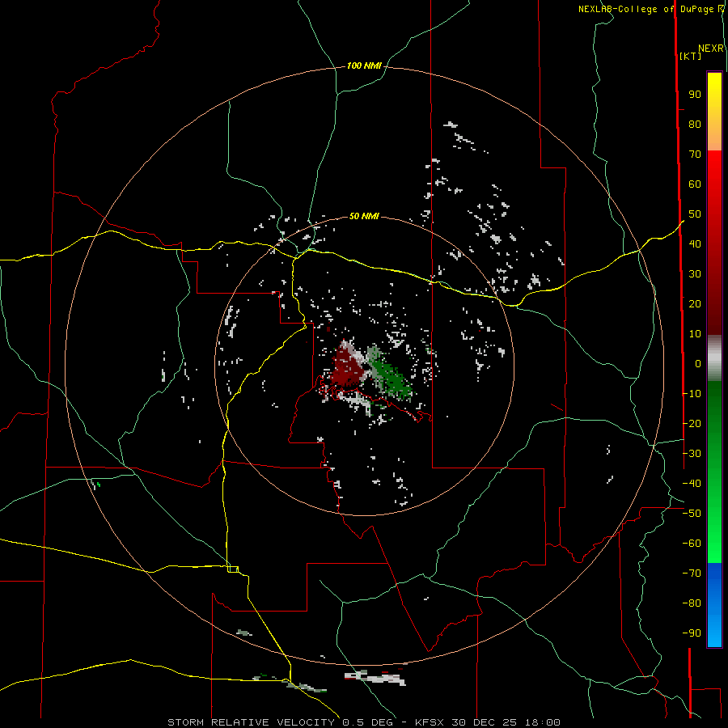Click the "KFSX" station identifier in caption
728x728 pixels.
click(430, 722)
